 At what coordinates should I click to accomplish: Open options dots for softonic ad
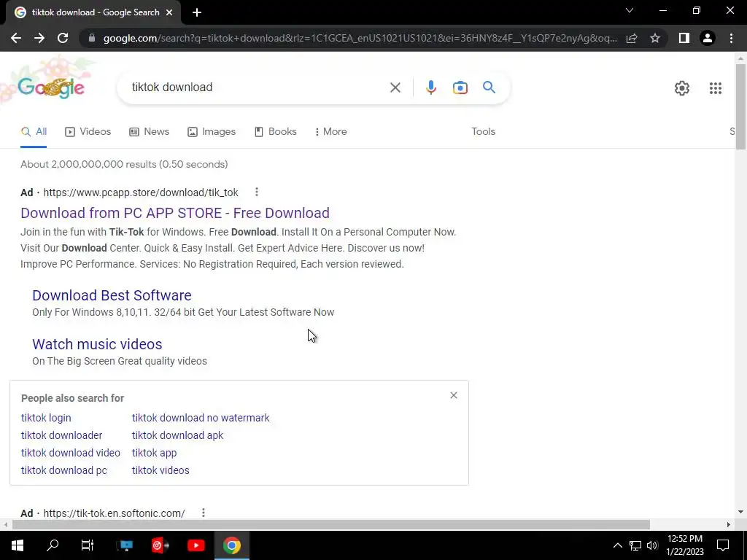click(204, 513)
